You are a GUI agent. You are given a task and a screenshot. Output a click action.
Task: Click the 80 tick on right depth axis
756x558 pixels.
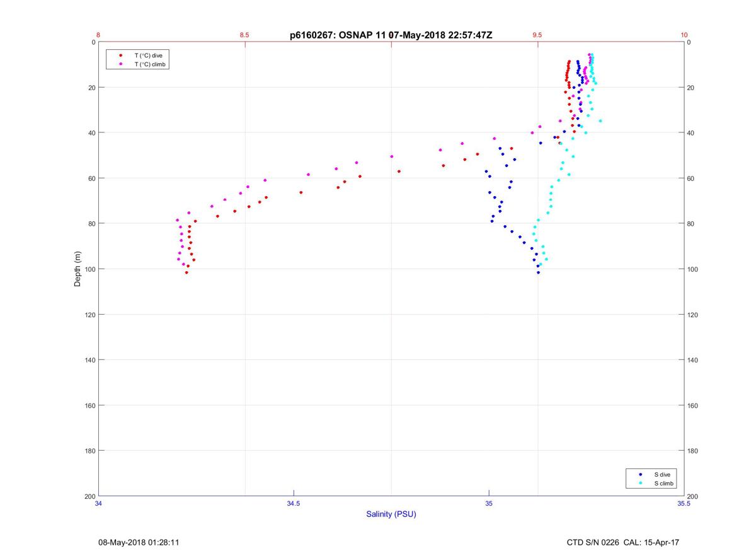point(691,224)
